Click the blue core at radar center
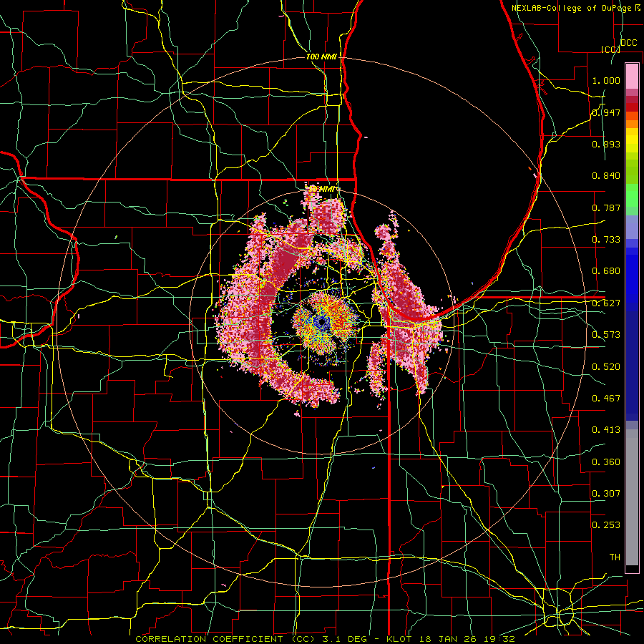This screenshot has width=644, height=644. click(x=321, y=323)
